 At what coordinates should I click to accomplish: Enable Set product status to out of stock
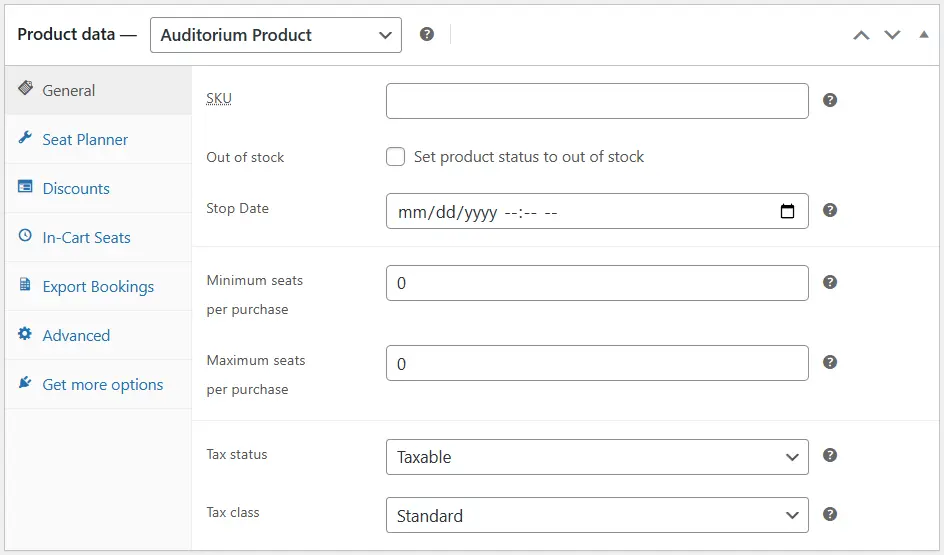coord(396,157)
